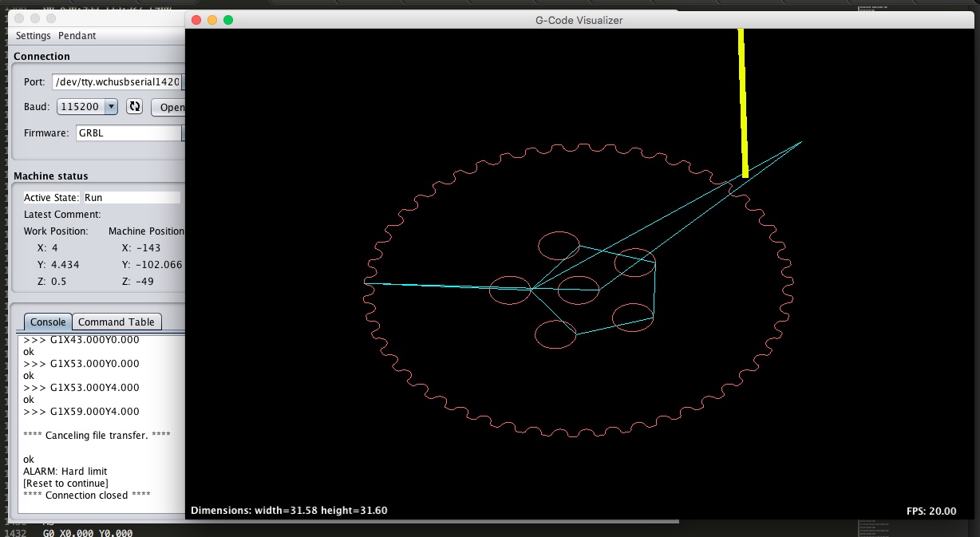Minimize the G-Code Visualizer window
This screenshot has height=537, width=980.
click(x=212, y=20)
